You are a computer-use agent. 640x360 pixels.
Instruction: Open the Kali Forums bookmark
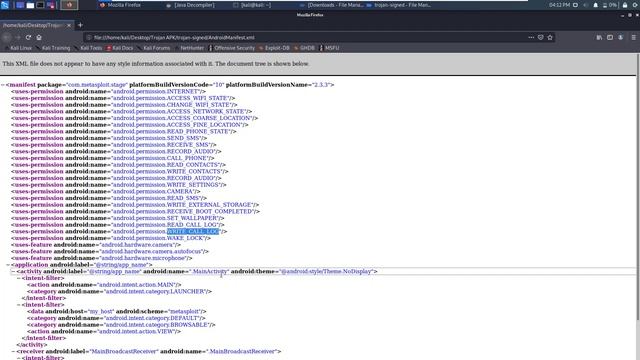tap(153, 48)
